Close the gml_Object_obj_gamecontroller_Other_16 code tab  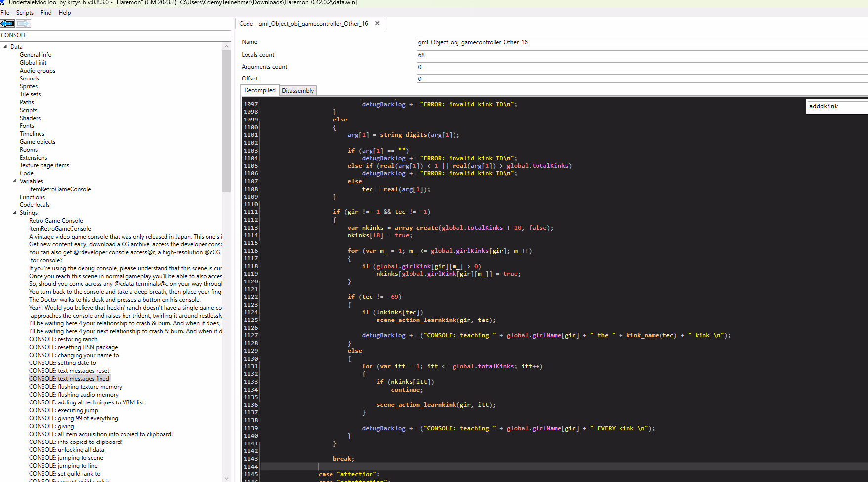coord(377,23)
